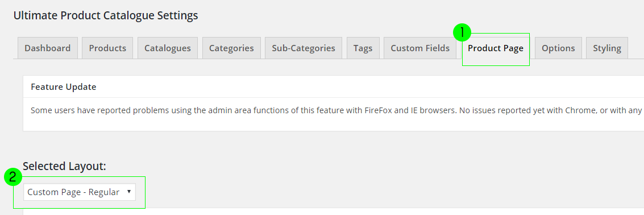The height and width of the screenshot is (215, 644).
Task: Switch to the Products tab
Action: 107,48
